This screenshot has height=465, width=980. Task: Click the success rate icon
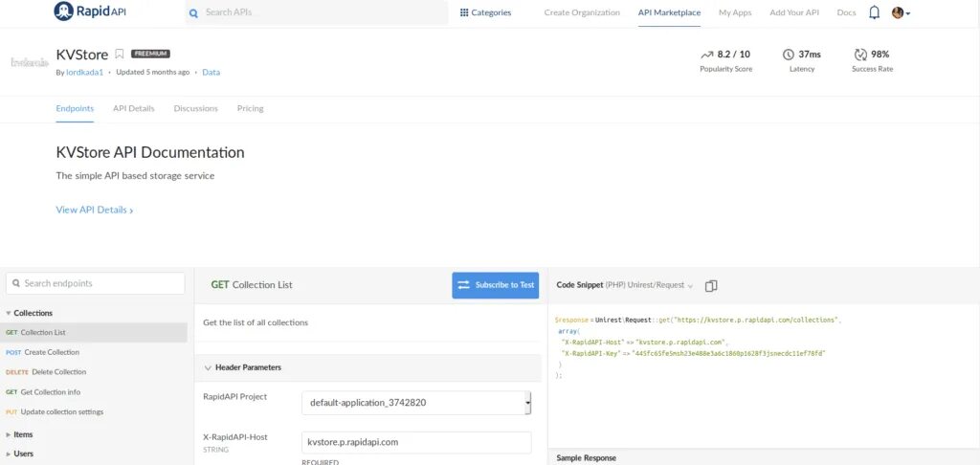(x=860, y=55)
